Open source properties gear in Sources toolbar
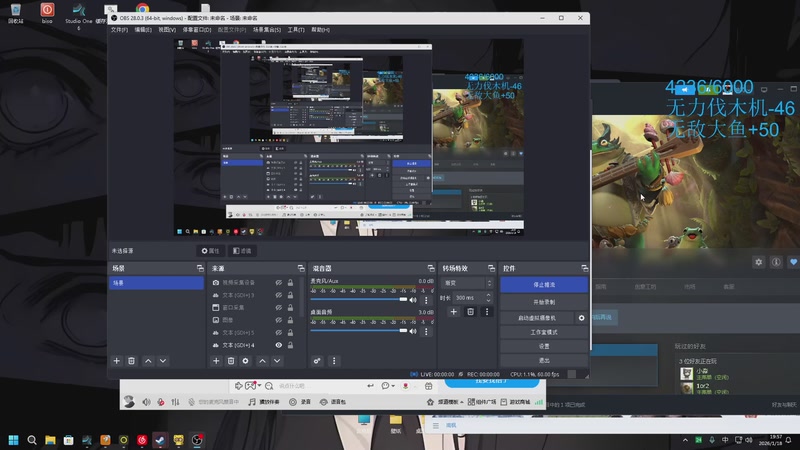This screenshot has width=800, height=450. pos(245,361)
